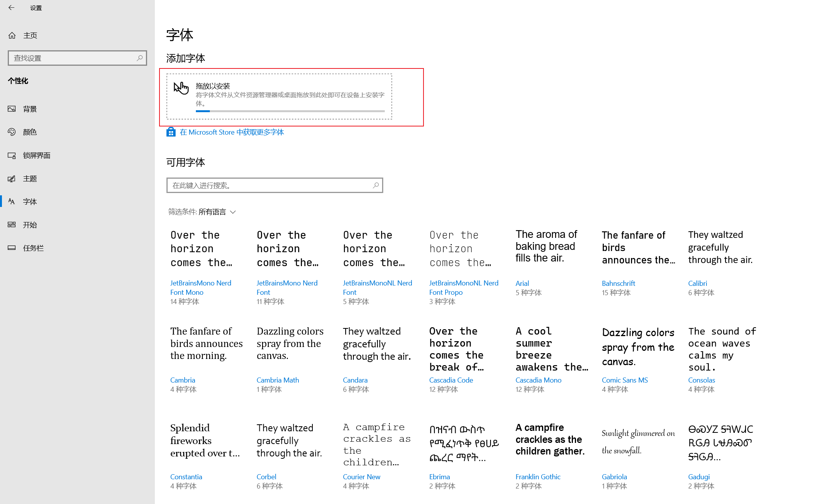Open the Cascadia Code font link
Screen dimensions: 823x504
[x=451, y=380]
